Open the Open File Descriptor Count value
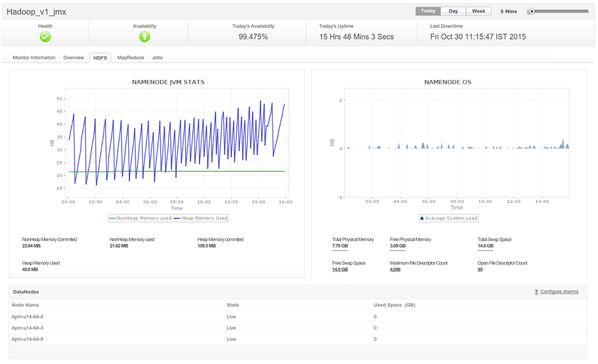Viewport: 598px width, 364px height. point(480,269)
